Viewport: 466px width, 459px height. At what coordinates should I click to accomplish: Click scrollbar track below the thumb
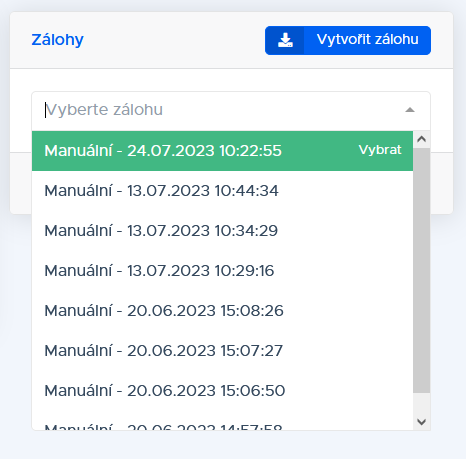[x=422, y=403]
